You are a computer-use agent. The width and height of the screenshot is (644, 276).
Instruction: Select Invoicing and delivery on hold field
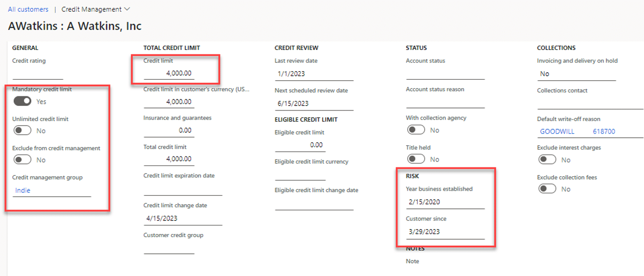point(576,74)
